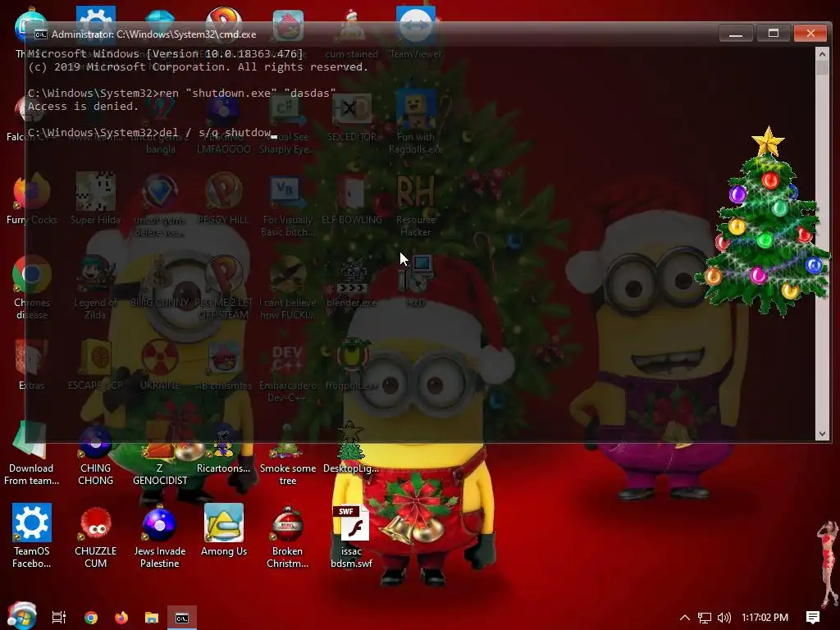
Task: Open the Action Center notifications icon
Action: pyautogui.click(x=813, y=618)
